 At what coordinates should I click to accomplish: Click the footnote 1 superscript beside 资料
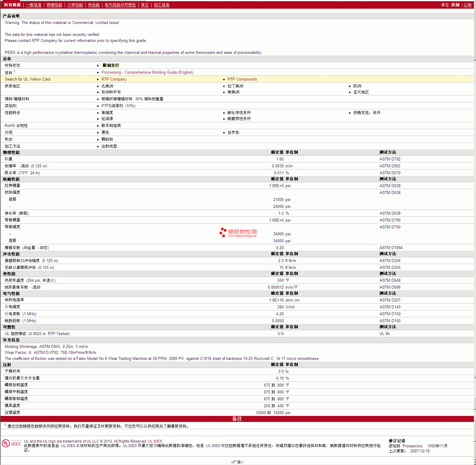[x=14, y=71]
